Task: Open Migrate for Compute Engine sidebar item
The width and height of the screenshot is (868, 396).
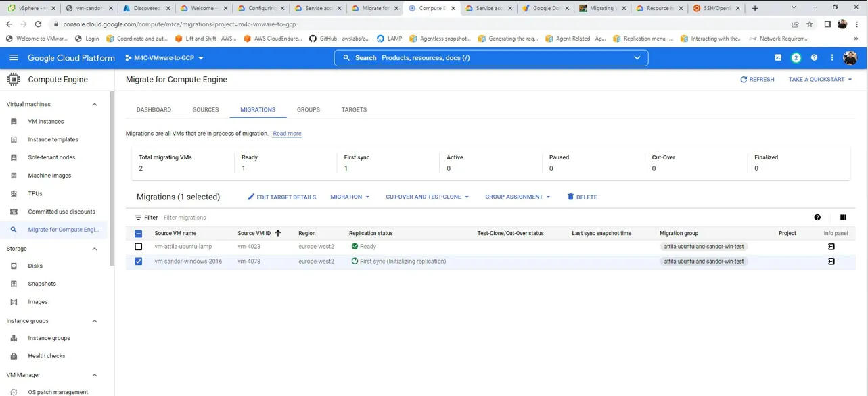Action: coord(54,230)
